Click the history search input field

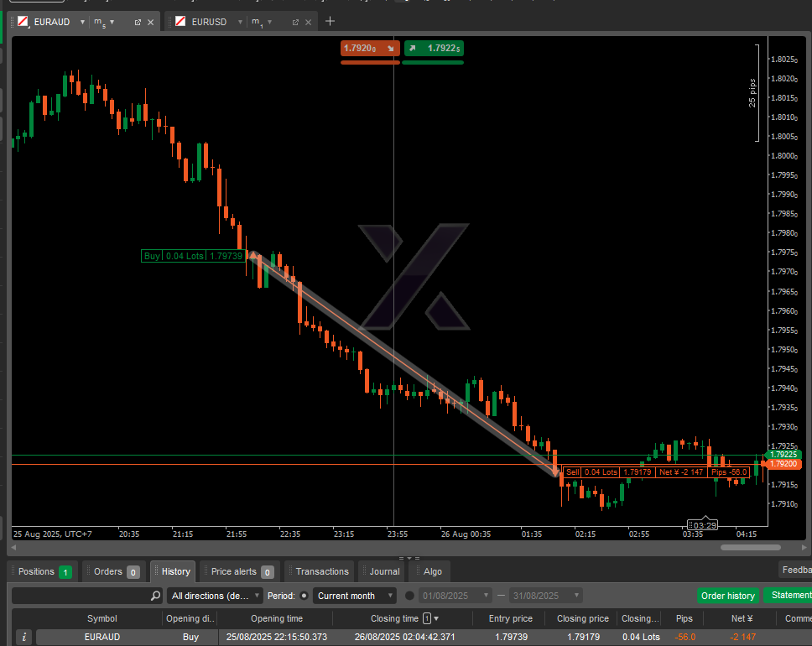(x=80, y=596)
